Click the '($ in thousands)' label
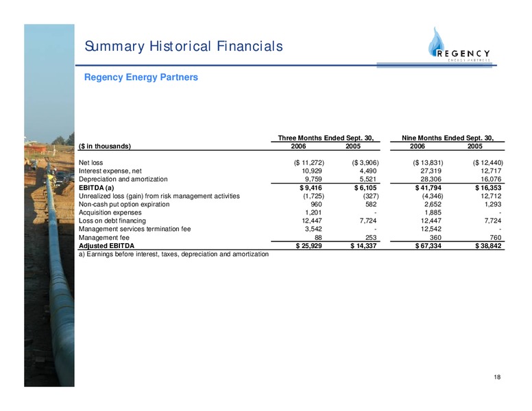This screenshot has width=532, height=411. coord(104,146)
